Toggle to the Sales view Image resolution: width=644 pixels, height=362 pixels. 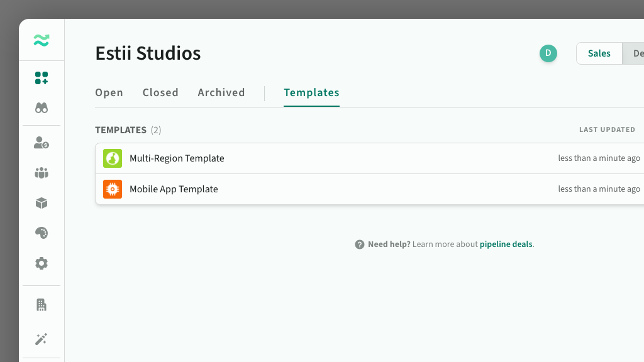599,53
